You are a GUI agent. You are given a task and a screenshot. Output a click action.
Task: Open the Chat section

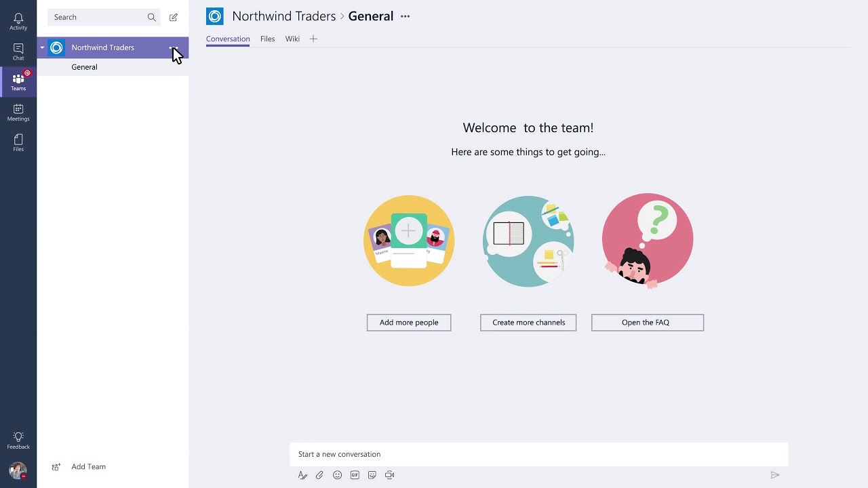tap(18, 52)
